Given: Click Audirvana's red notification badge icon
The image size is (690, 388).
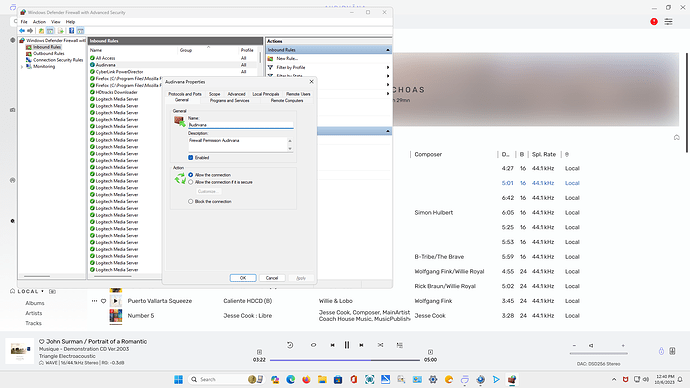Looking at the screenshot, I should pos(654,21).
